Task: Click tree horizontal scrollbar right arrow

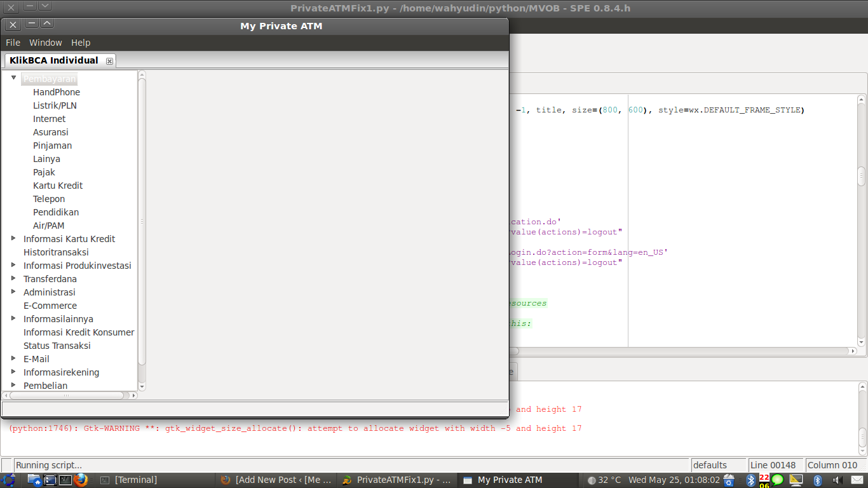Action: click(x=133, y=395)
